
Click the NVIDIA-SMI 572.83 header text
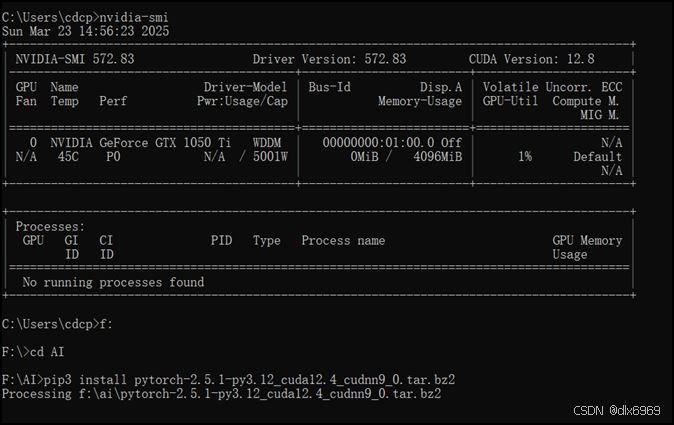pos(75,59)
